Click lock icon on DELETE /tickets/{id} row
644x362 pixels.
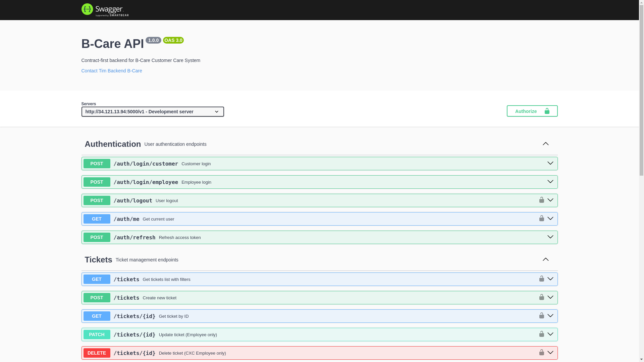[541, 353]
